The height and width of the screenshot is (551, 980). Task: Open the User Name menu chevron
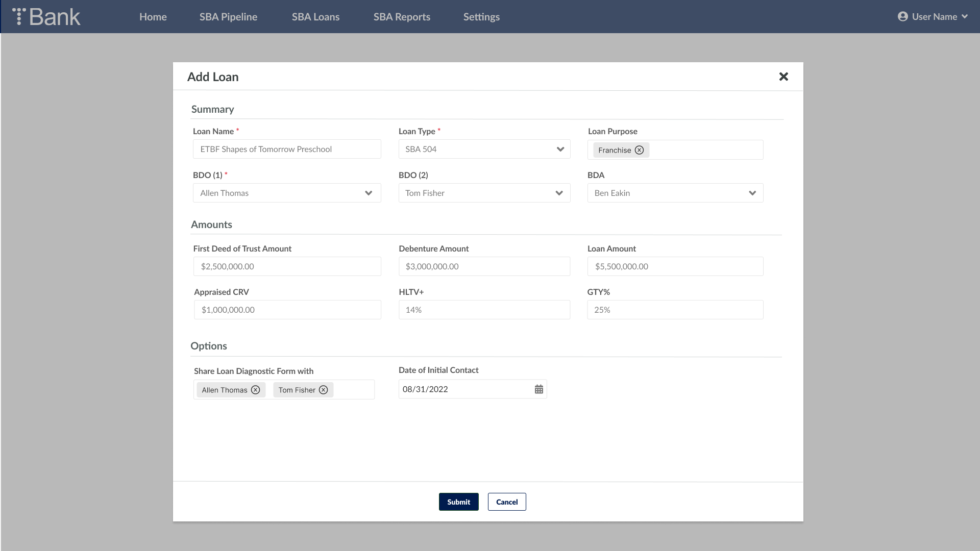[x=965, y=16]
